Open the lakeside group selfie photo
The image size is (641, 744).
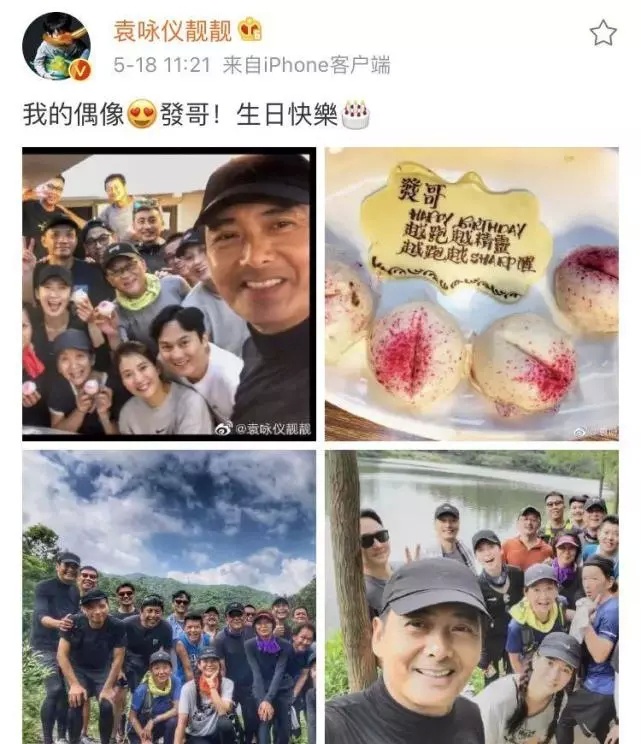472,597
